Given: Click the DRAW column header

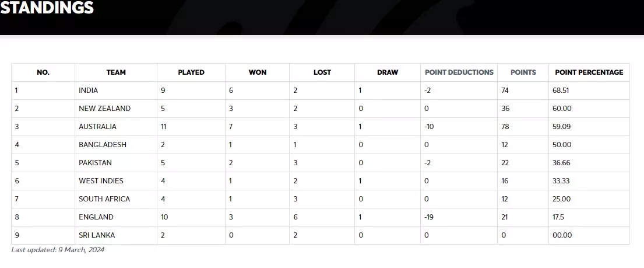Looking at the screenshot, I should click(388, 72).
